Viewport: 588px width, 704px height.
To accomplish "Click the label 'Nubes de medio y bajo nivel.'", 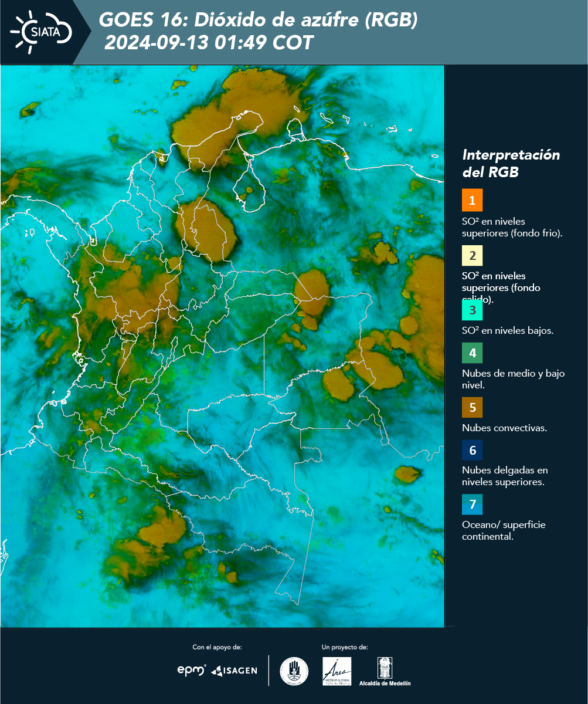I will [x=514, y=379].
